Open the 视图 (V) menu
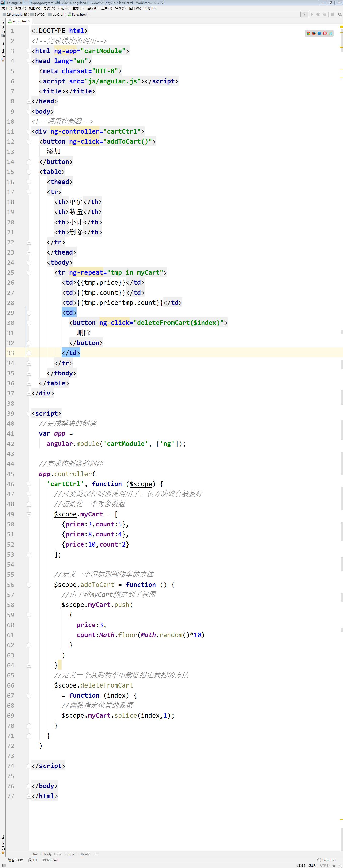The width and height of the screenshot is (343, 868). click(x=34, y=8)
